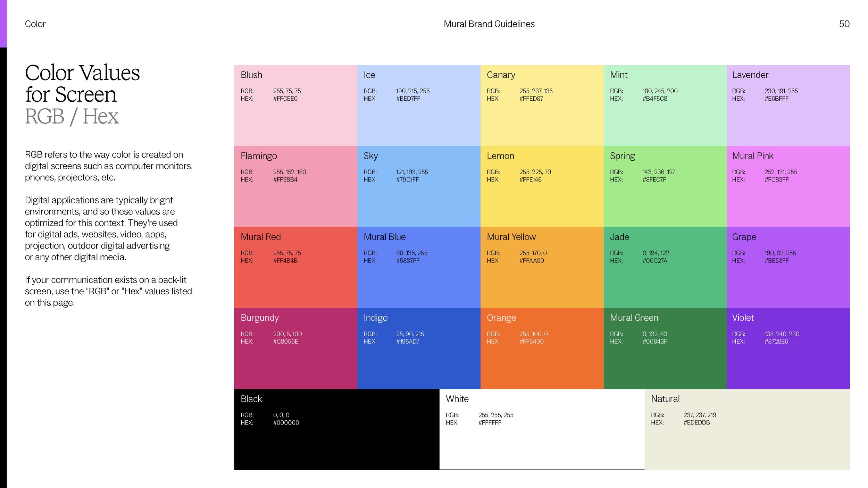Click the Mural Red swatch
This screenshot has width=868, height=488.
[x=295, y=267]
